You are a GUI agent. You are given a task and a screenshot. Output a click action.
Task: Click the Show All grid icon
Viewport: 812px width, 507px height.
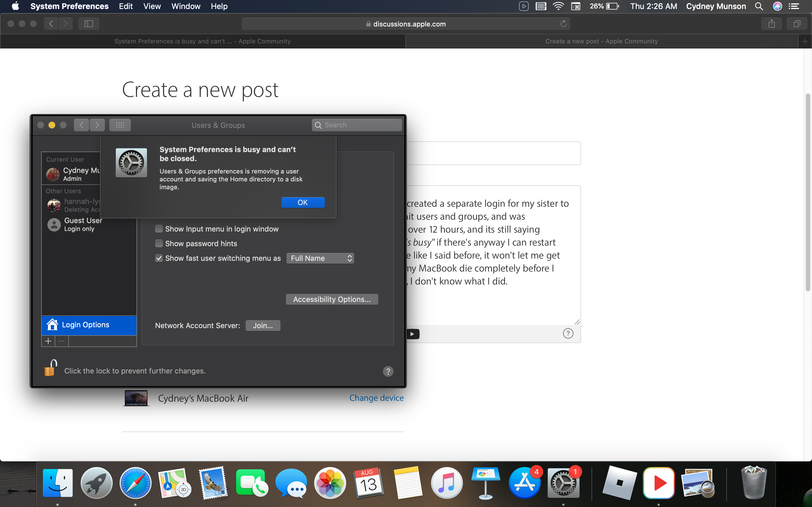point(120,125)
